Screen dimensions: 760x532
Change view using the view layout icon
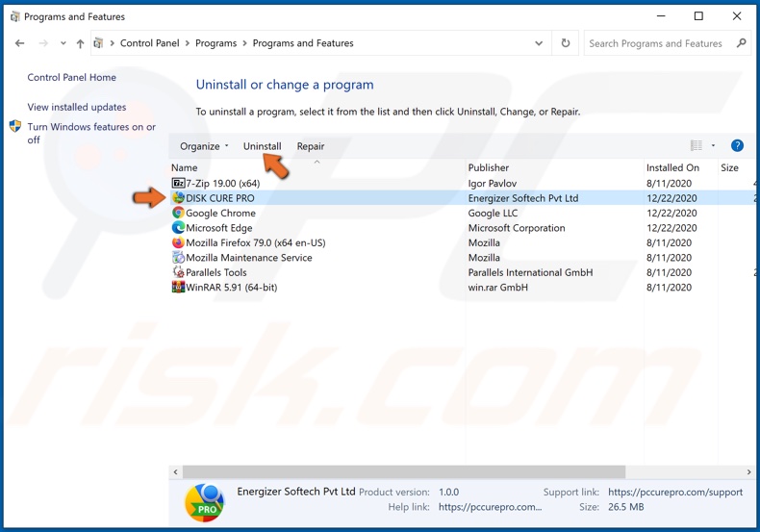pyautogui.click(x=696, y=145)
